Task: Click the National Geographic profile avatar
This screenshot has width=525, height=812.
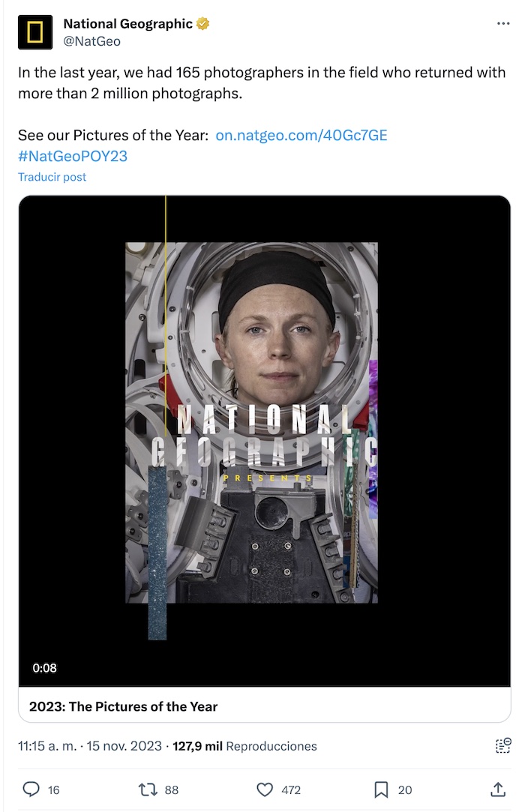Action: point(35,32)
